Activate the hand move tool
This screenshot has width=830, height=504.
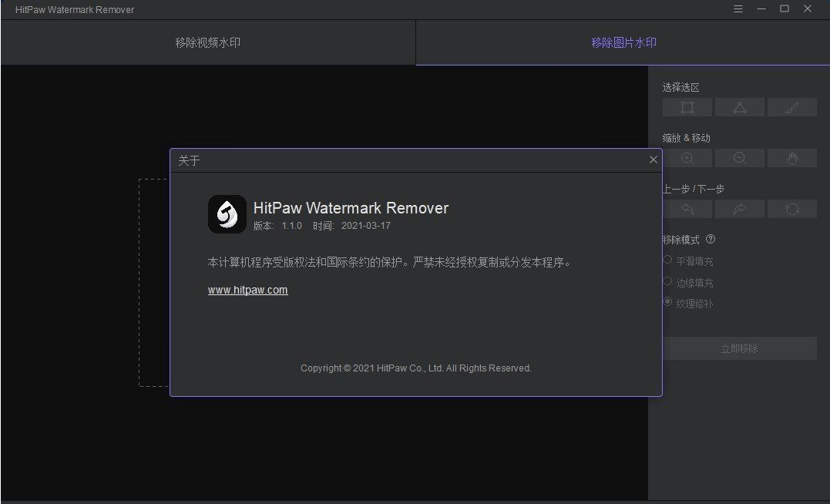[x=792, y=158]
